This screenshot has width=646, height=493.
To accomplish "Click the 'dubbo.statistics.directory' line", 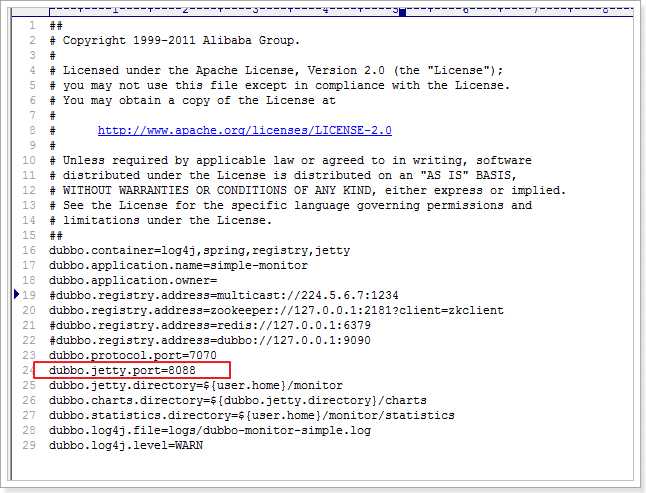I will (252, 415).
